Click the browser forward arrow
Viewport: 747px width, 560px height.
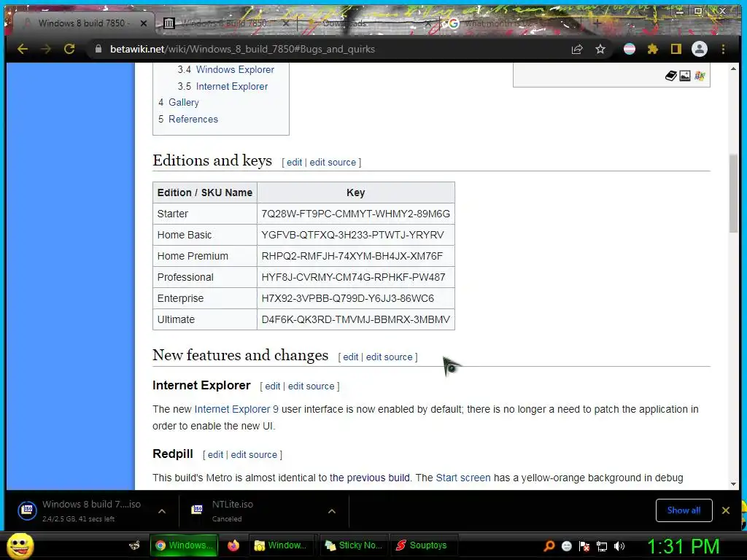(x=46, y=49)
